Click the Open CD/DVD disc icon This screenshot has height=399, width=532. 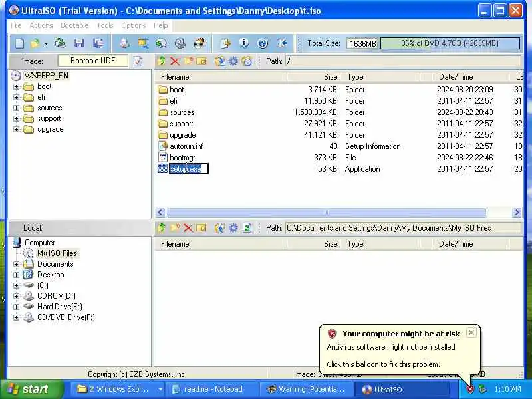click(x=61, y=43)
